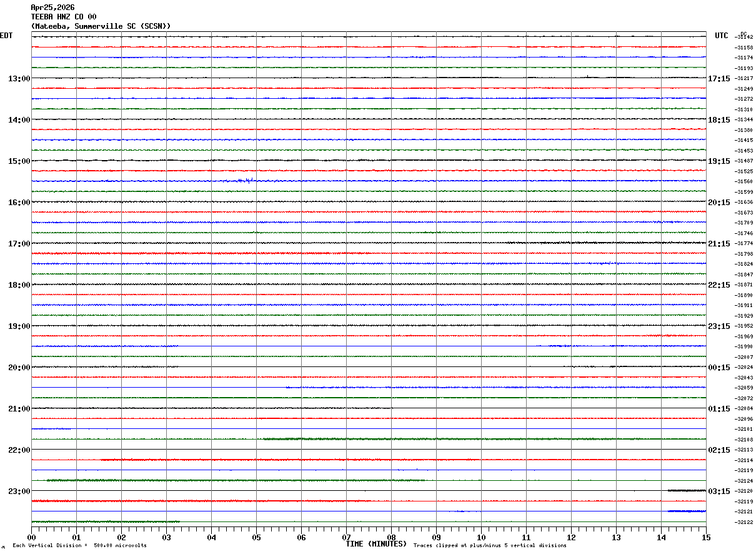Select the 21:00 EDT row label
The image size is (756, 554).
click(19, 409)
